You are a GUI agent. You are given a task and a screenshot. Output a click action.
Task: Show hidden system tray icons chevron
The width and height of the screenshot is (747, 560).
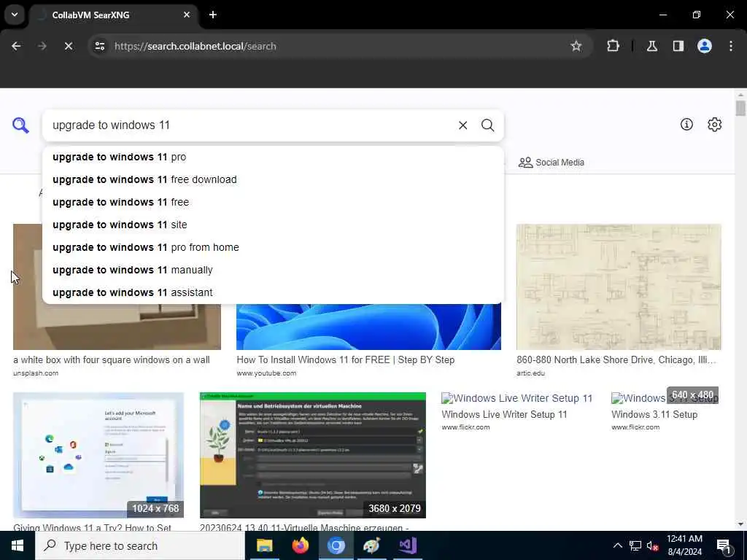coord(617,545)
